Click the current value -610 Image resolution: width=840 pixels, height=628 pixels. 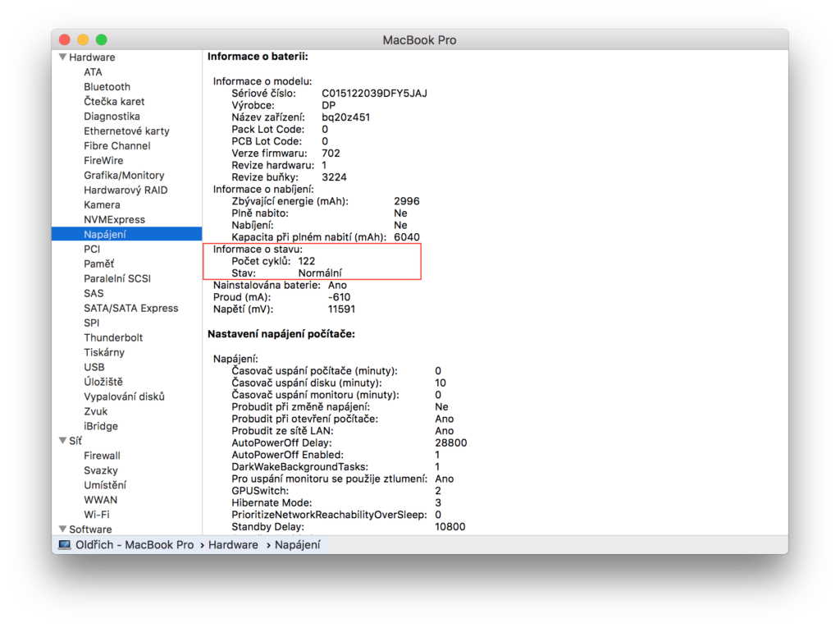tap(339, 297)
